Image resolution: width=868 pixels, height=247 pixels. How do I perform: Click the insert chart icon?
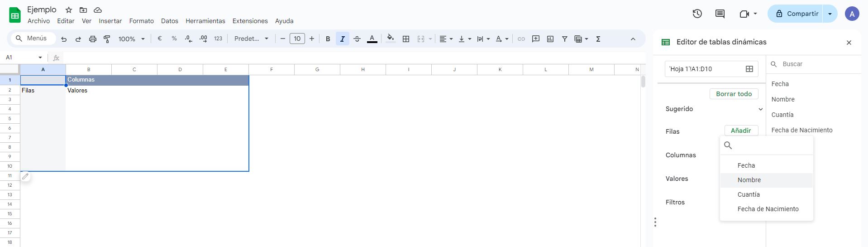[550, 39]
